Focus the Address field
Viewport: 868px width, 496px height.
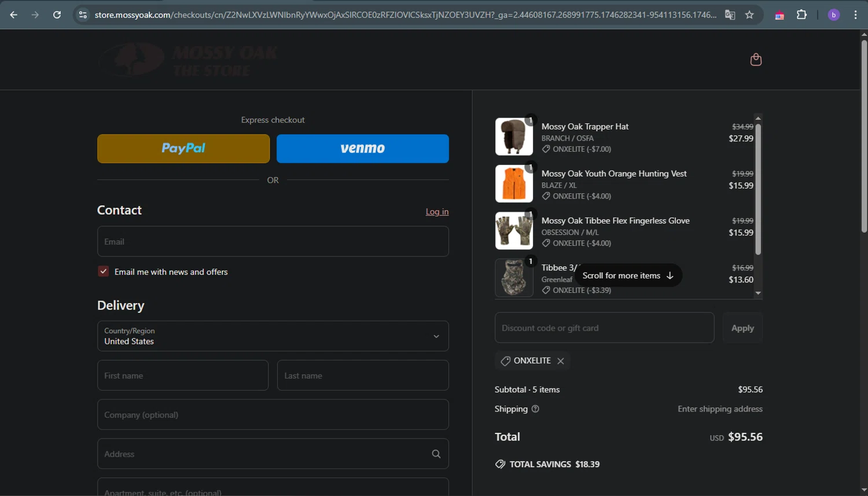point(273,454)
